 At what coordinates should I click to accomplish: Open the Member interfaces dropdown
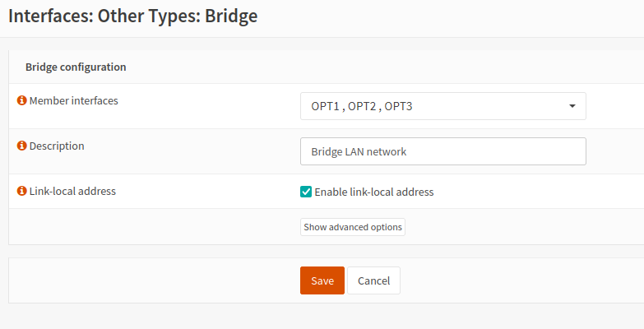(x=442, y=106)
